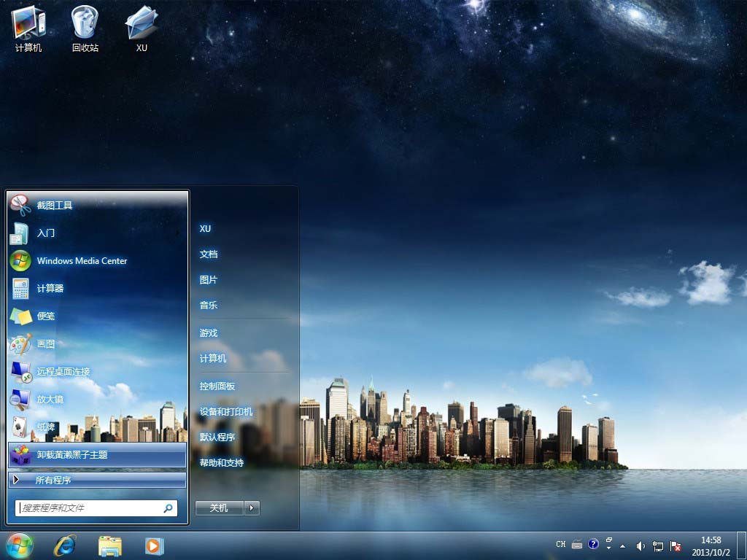The height and width of the screenshot is (560, 747).
Task: Click the 搜索程序和文件 search box
Action: pyautogui.click(x=89, y=508)
